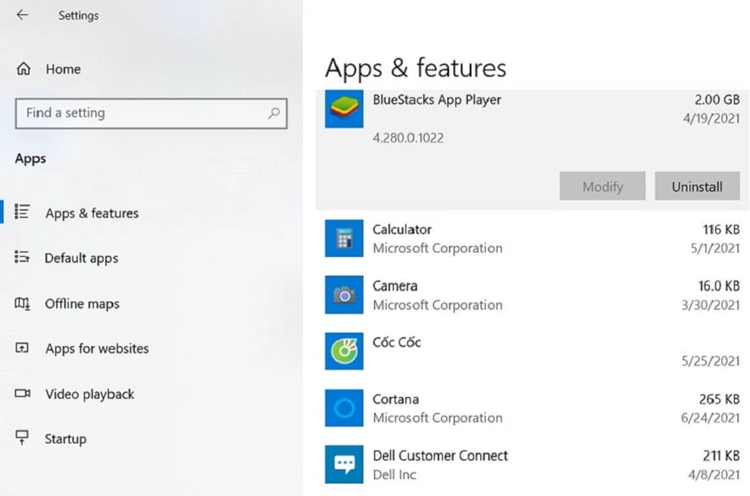The height and width of the screenshot is (496, 750).
Task: Select Apps for websites
Action: (x=96, y=349)
